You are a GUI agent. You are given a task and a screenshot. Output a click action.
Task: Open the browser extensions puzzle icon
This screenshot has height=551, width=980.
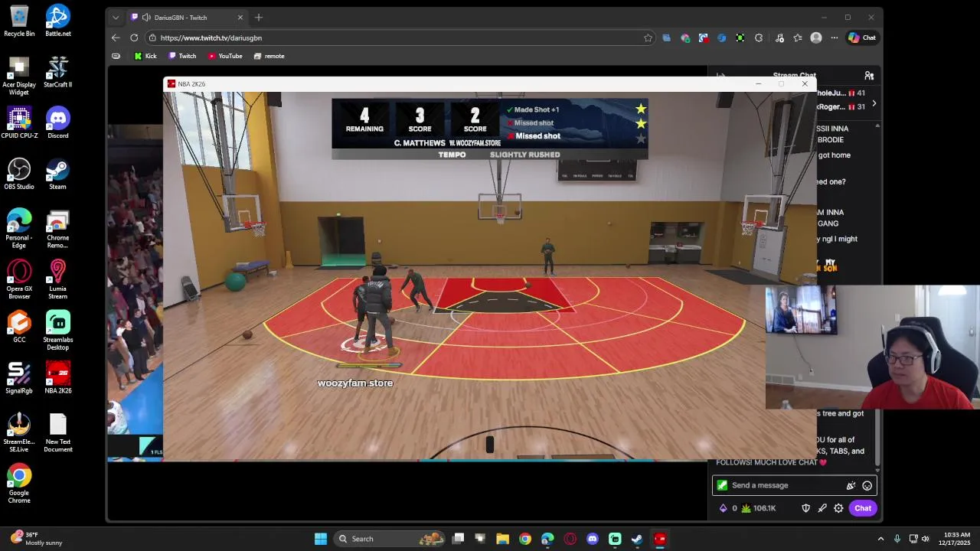(x=759, y=37)
